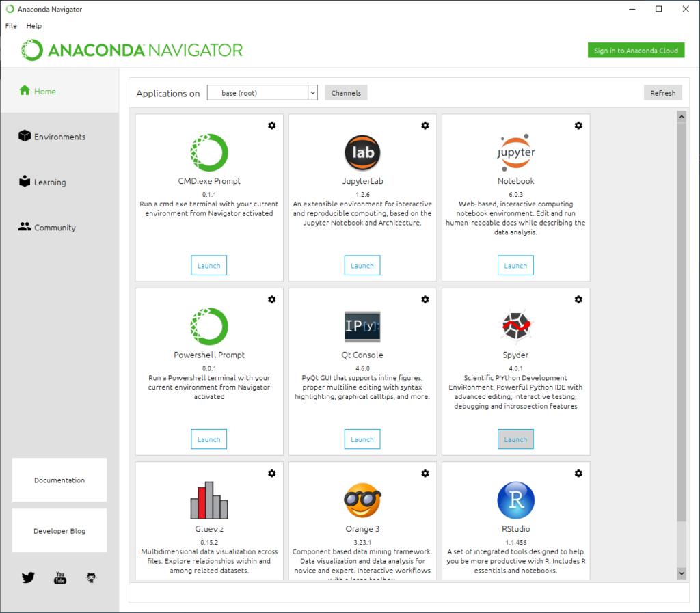
Task: Click the Environments cube icon
Action: pos(25,135)
